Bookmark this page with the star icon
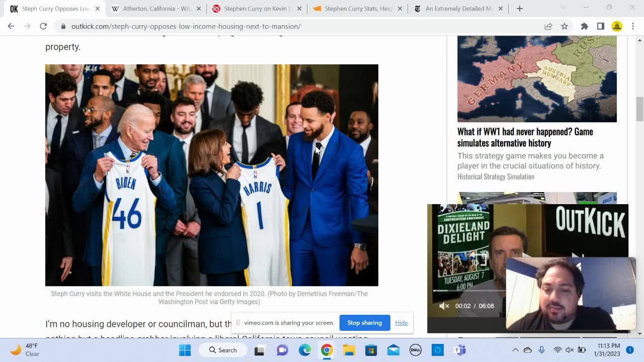644x362 pixels. (x=565, y=26)
